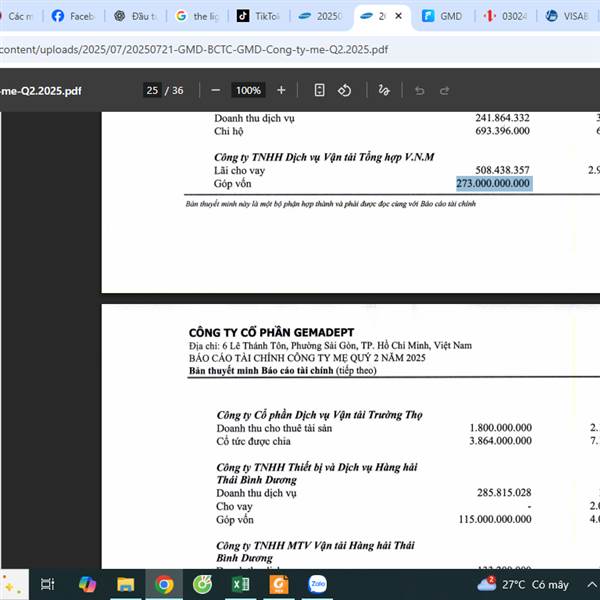Screen dimensions: 600x600
Task: Activate the draw annotation tool
Action: tap(384, 91)
